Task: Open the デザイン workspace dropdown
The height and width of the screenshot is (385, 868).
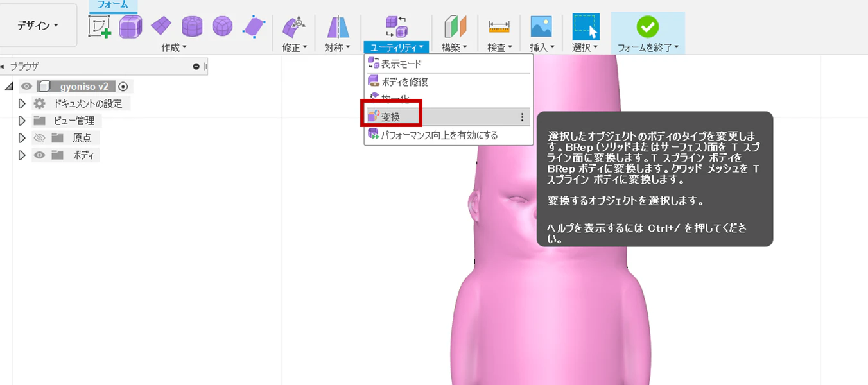Action: tap(39, 25)
